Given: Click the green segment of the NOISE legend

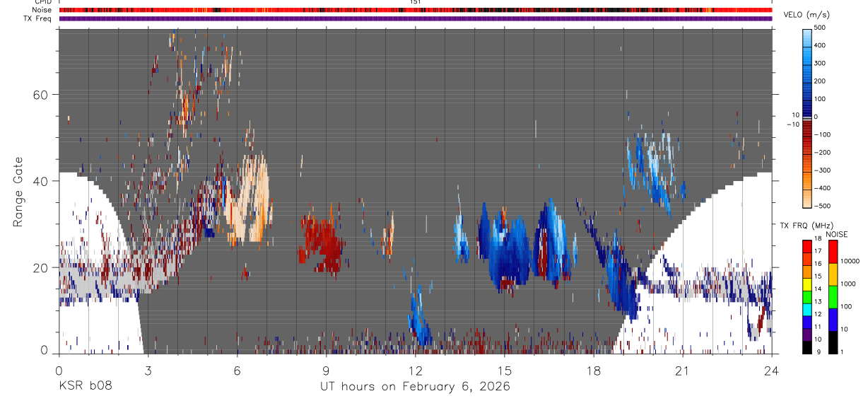Looking at the screenshot, I should (833, 296).
